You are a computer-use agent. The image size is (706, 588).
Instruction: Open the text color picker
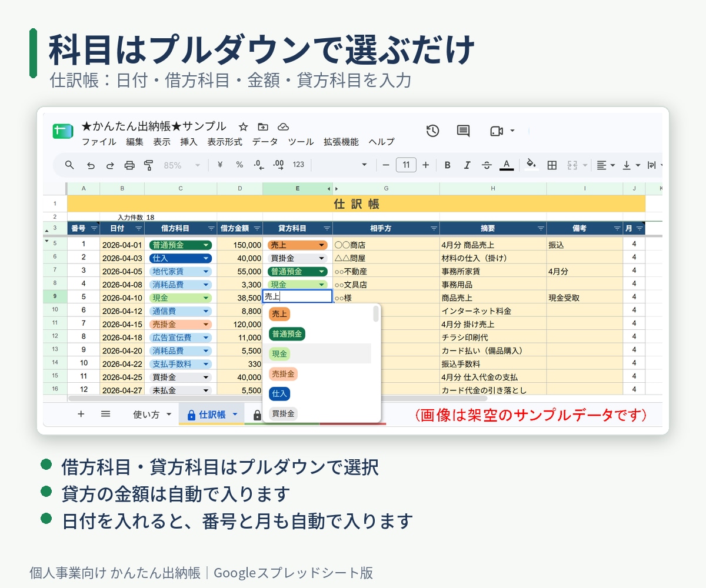(507, 165)
